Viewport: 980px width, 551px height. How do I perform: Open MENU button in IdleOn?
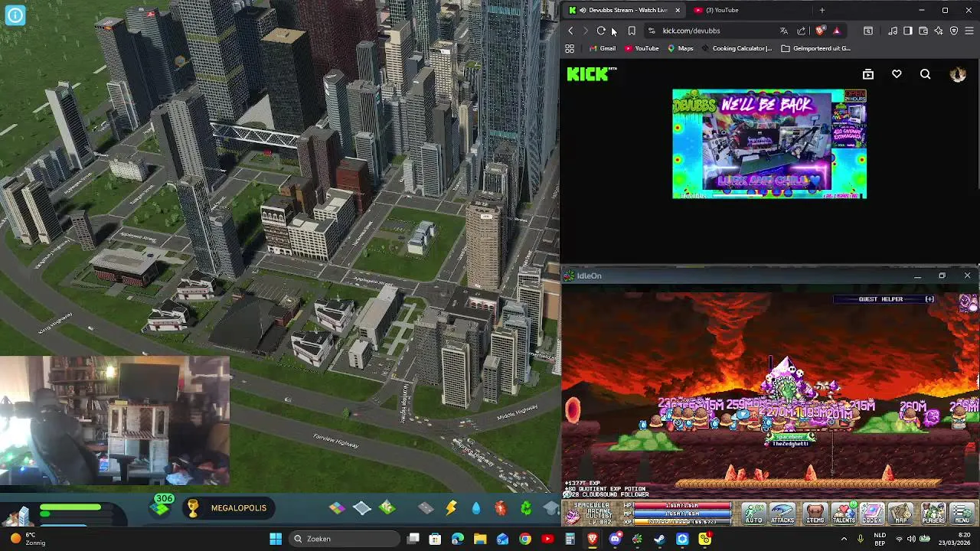962,514
